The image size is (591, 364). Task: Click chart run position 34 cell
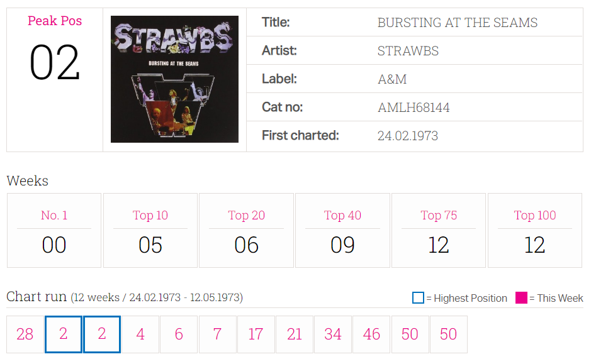[333, 334]
